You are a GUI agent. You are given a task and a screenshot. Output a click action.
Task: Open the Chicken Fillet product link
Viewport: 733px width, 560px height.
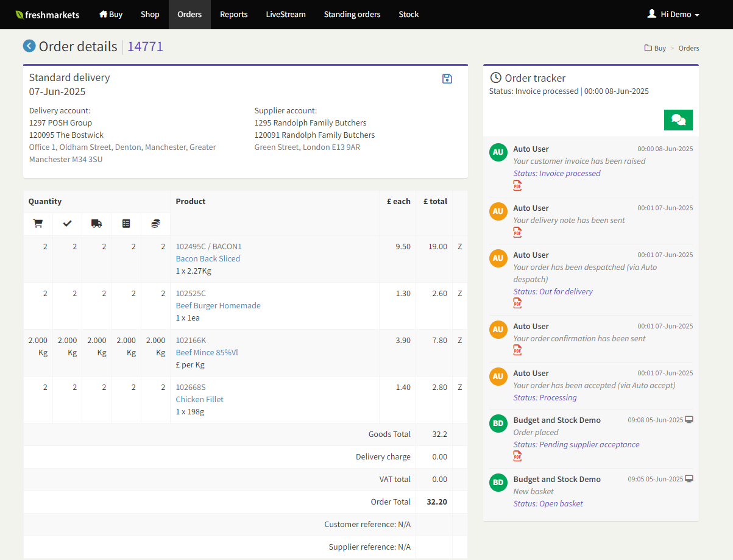200,399
